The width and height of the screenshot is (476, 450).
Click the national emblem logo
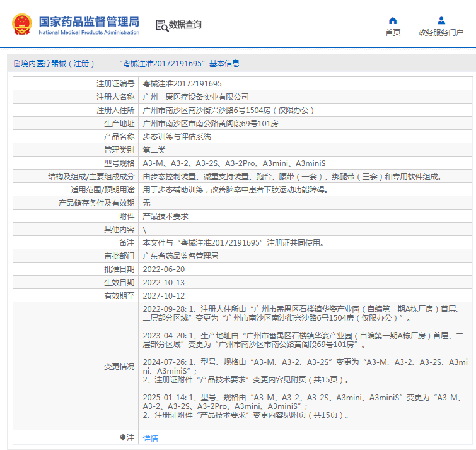(x=22, y=24)
